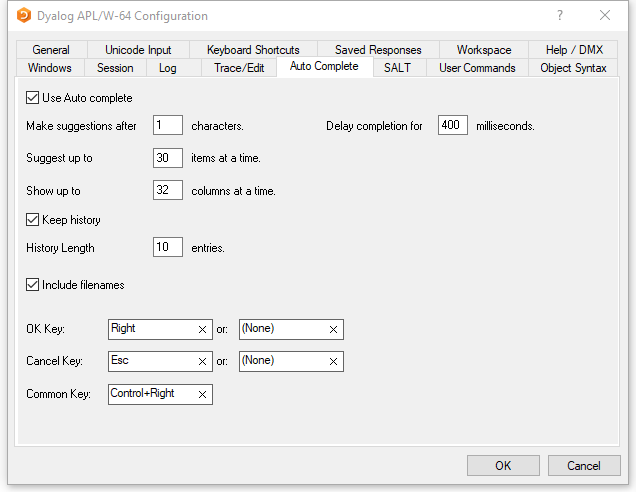The image size is (636, 492).
Task: Click the Show up to columns field
Action: click(168, 190)
